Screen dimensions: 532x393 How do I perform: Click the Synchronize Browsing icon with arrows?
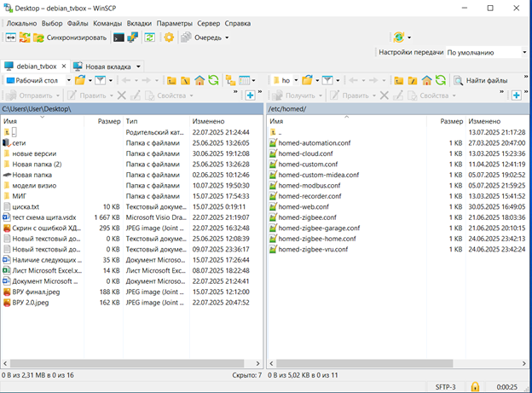[x=25, y=38]
